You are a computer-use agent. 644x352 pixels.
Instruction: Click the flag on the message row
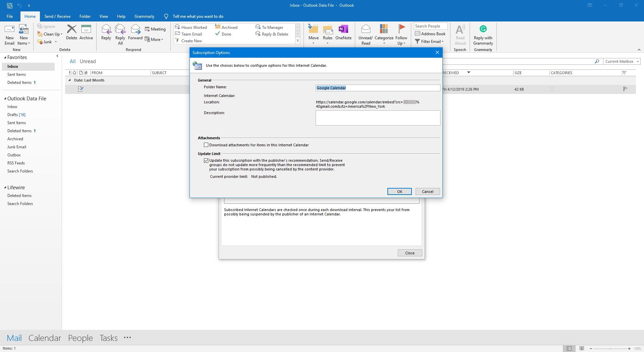[x=625, y=89]
